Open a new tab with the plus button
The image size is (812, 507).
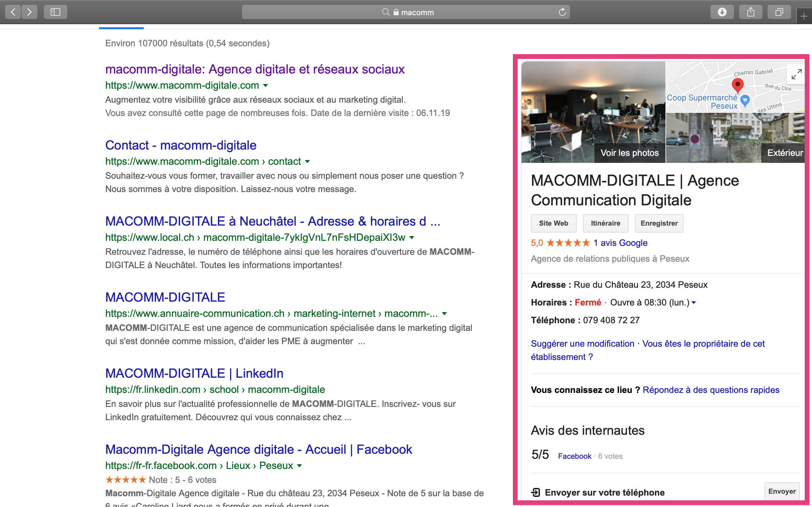pyautogui.click(x=804, y=16)
